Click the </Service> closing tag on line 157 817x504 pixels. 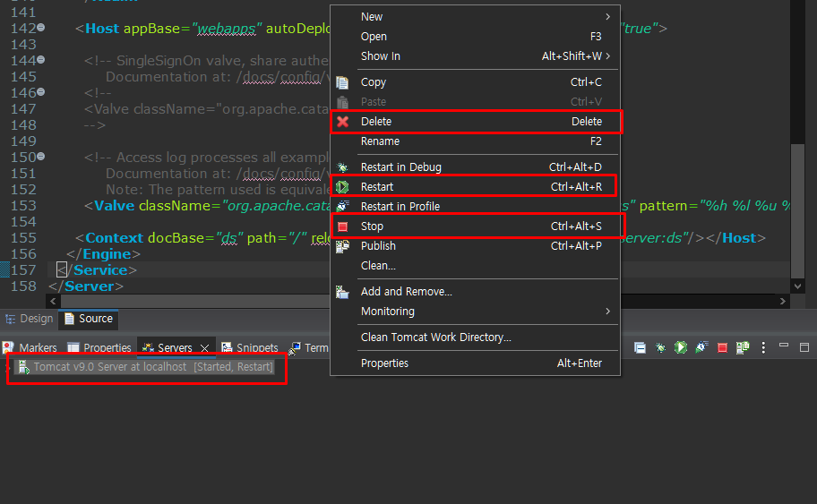click(x=98, y=270)
